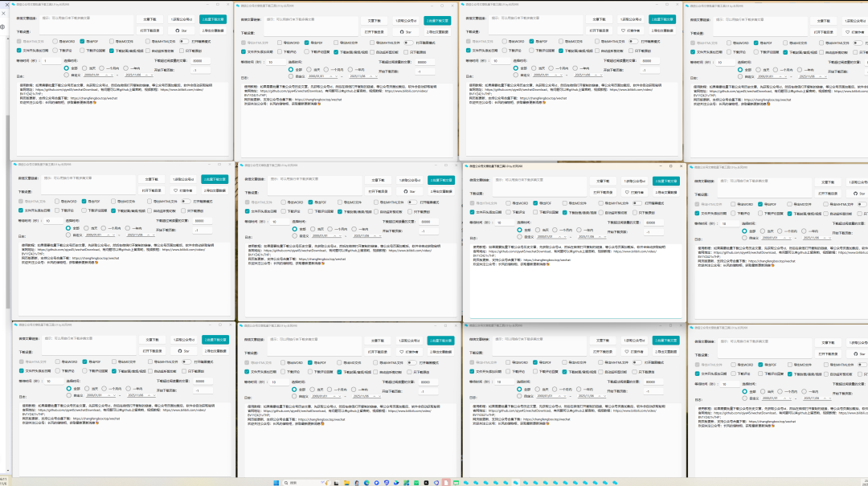This screenshot has width=868, height=486.
Task: Click 2.批量下载文章 in the middle-row third window
Action: point(666,181)
